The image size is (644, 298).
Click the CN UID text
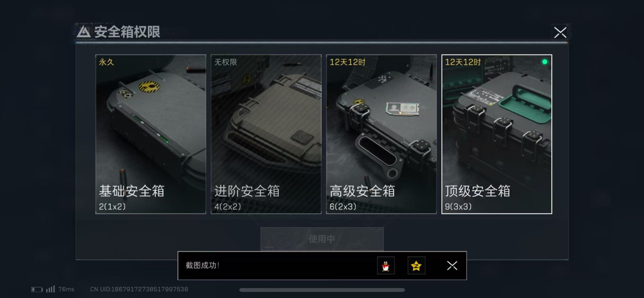pos(139,289)
